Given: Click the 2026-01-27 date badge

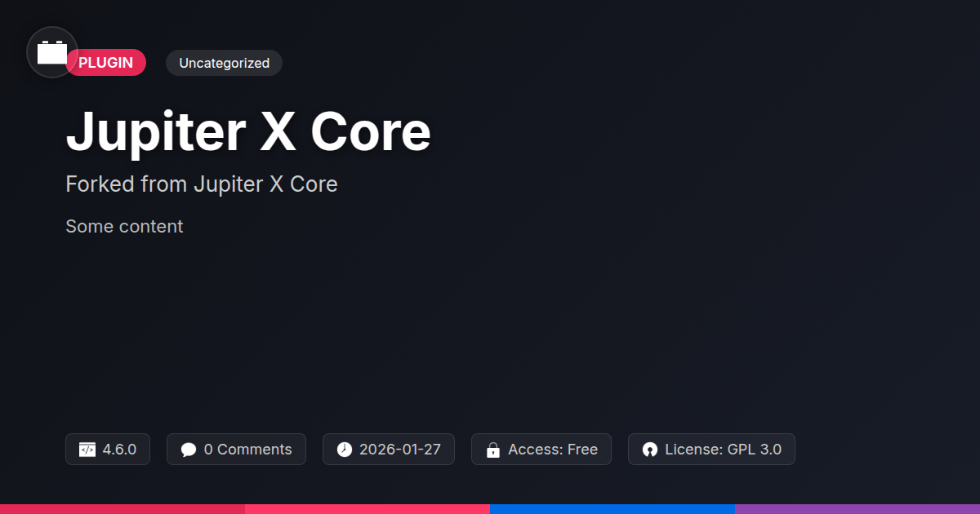Looking at the screenshot, I should [389, 450].
